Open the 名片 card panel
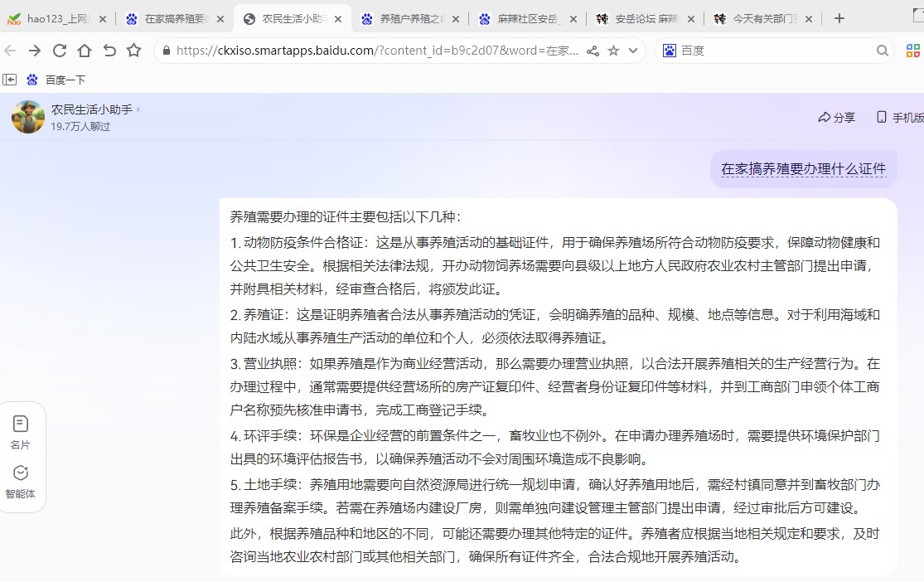The image size is (924, 582). [x=21, y=433]
